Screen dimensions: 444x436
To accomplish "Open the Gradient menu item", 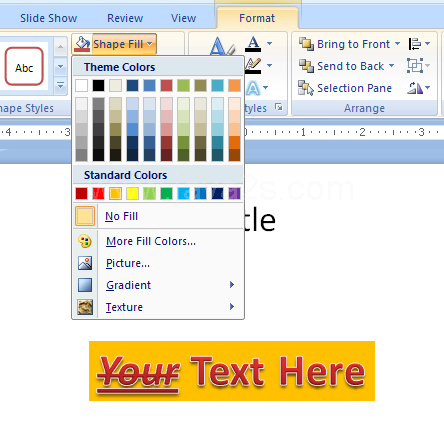I will (x=158, y=285).
